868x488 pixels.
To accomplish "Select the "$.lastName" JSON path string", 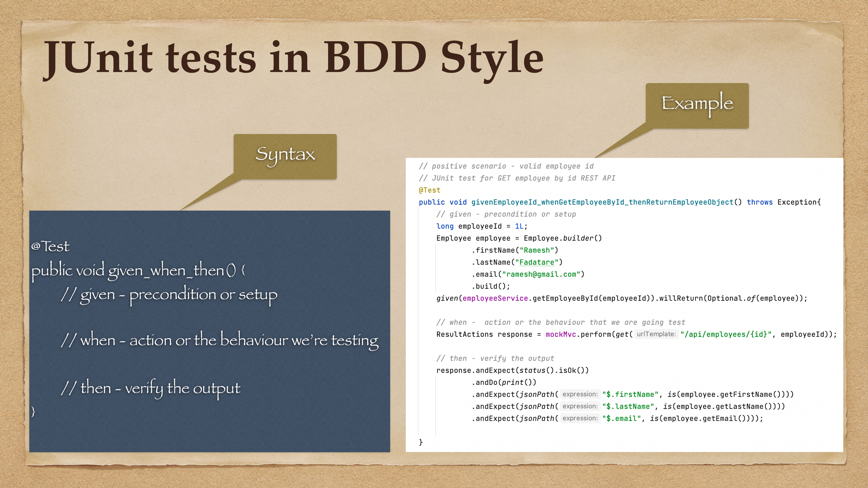I will (628, 406).
